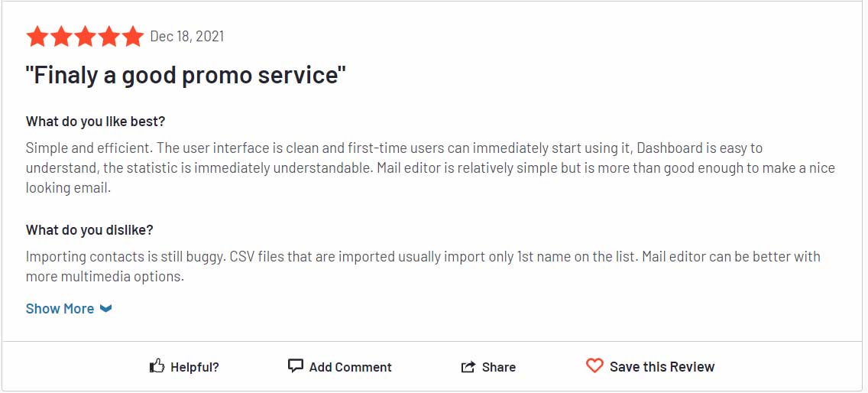Click the share arrow icon

click(x=468, y=366)
